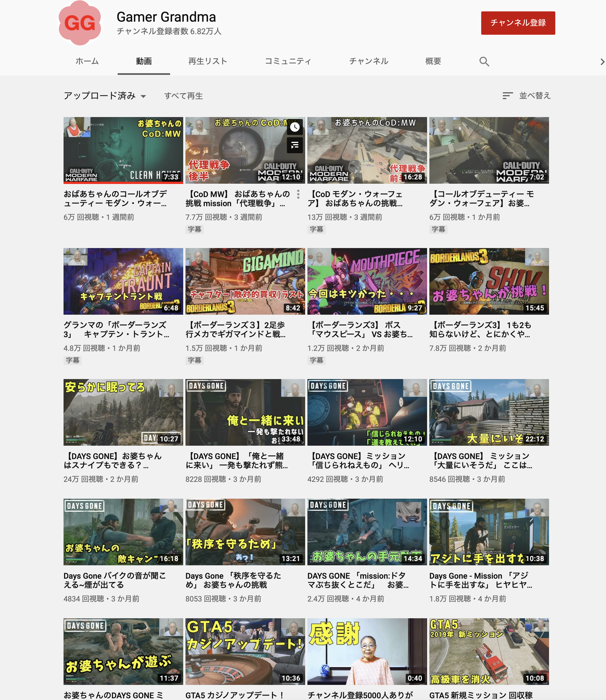
Task: Play the 大量にいそうだ 22:12 thumbnail
Action: point(489,412)
